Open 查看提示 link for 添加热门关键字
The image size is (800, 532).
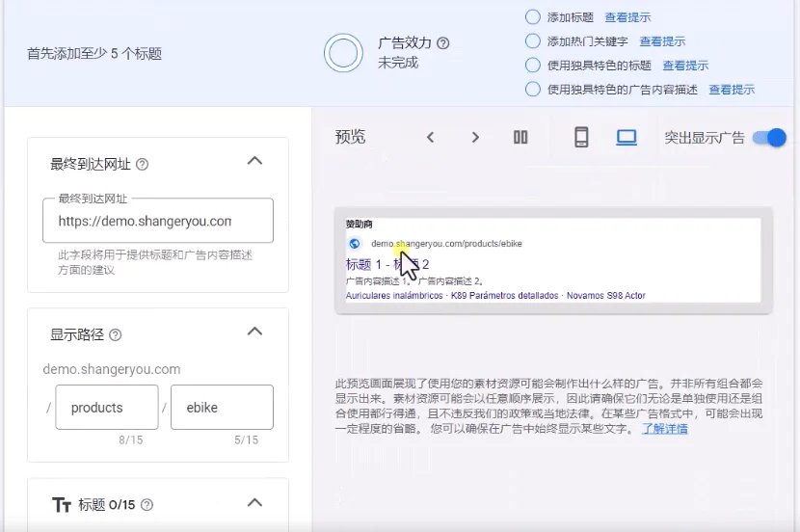click(x=662, y=41)
